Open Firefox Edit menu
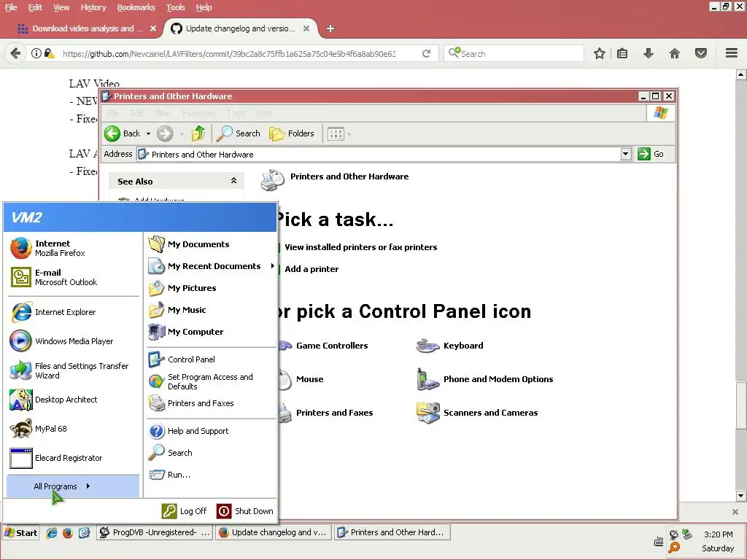The image size is (747, 560). [35, 7]
